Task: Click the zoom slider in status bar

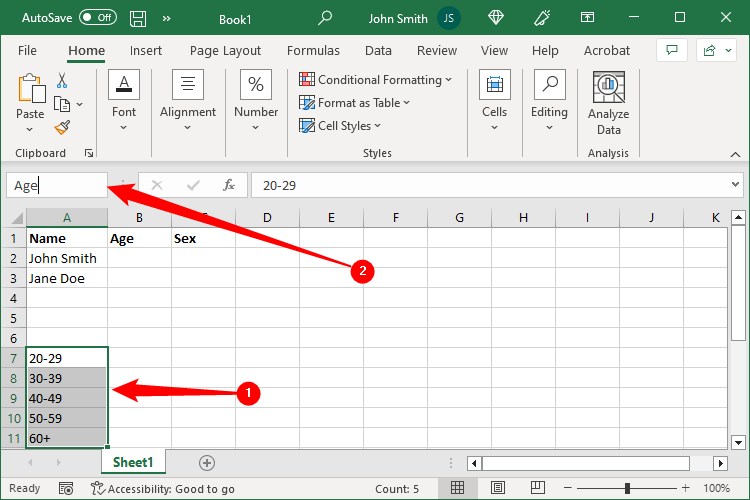Action: click(x=627, y=488)
